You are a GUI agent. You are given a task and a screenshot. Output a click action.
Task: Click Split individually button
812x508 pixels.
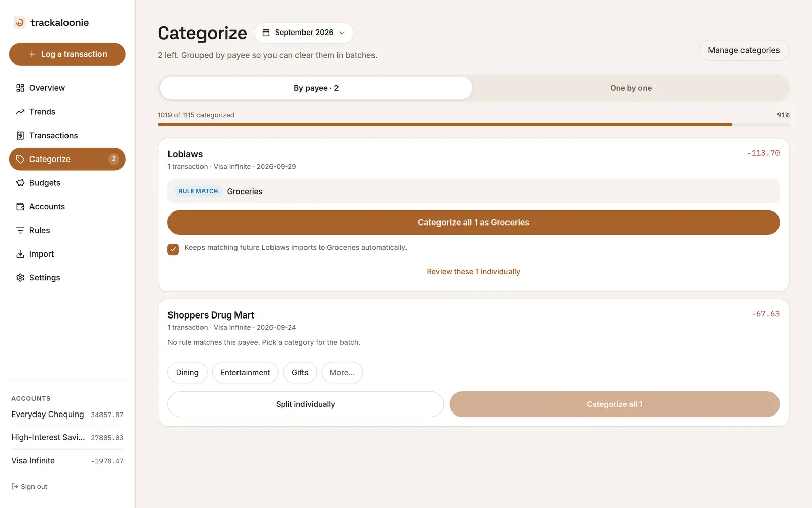pos(306,404)
